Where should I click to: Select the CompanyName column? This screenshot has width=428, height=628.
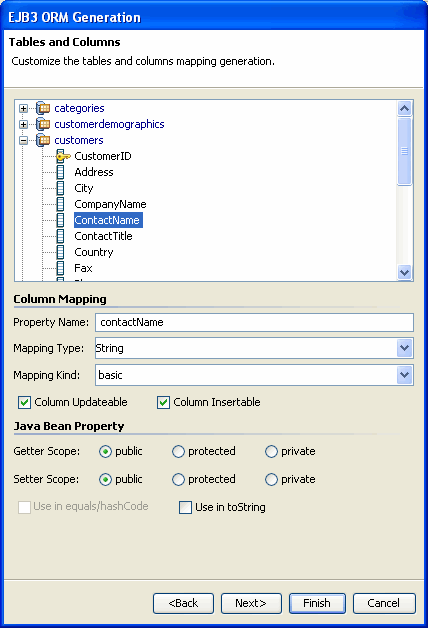coord(111,204)
